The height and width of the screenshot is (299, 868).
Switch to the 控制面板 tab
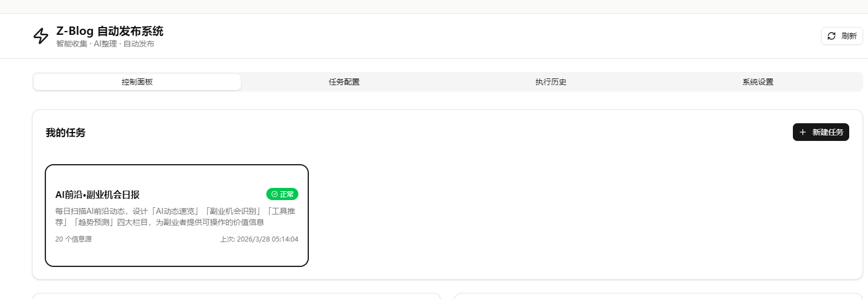pos(137,82)
